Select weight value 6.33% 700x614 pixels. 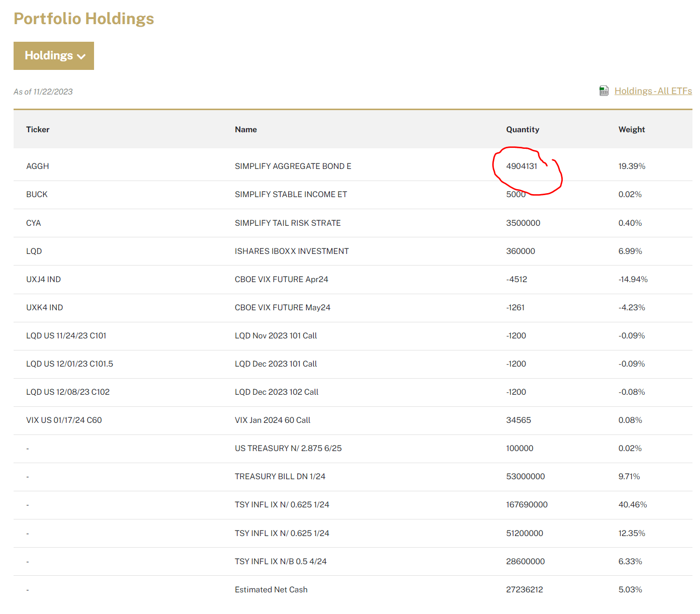point(630,561)
